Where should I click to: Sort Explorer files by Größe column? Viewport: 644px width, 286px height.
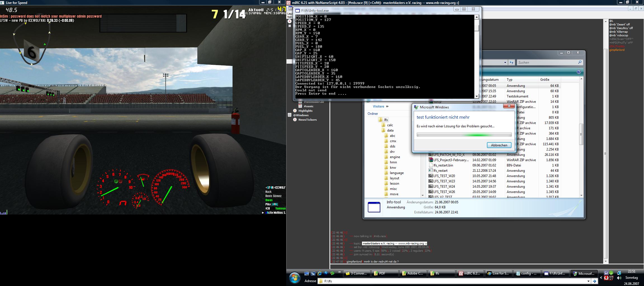pos(549,80)
